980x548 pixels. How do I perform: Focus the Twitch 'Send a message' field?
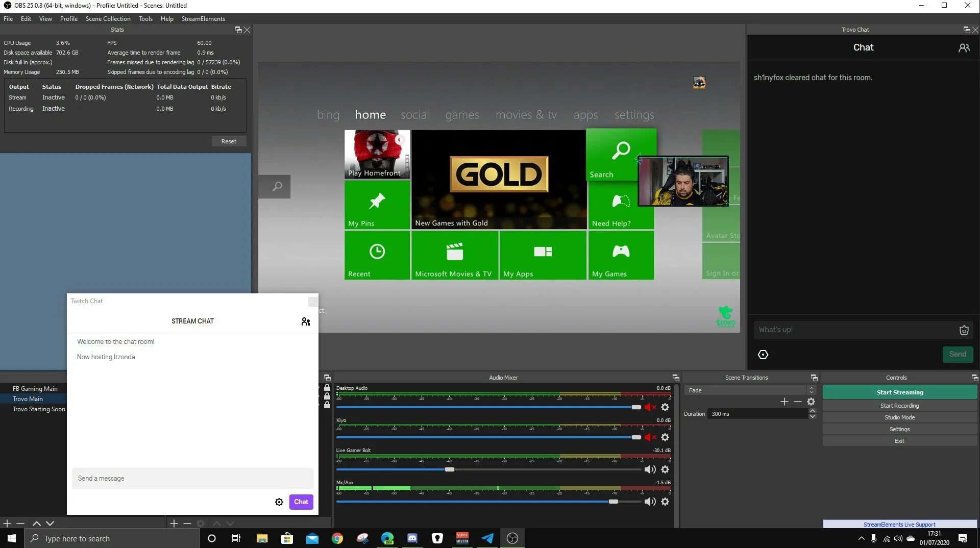coord(192,479)
